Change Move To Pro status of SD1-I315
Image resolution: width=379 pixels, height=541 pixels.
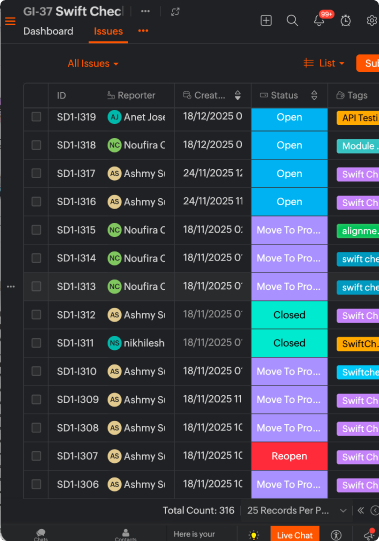[289, 230]
